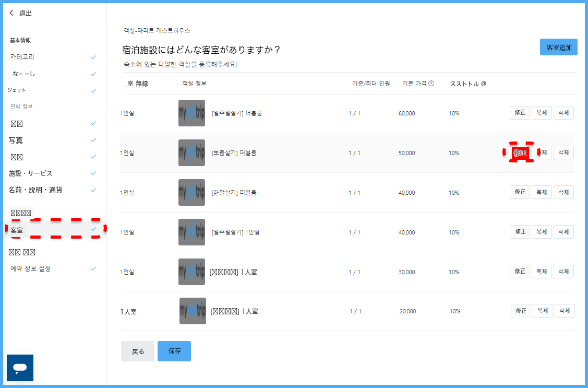Click the room name [일주일살기] 더블룸
The height and width of the screenshot is (388, 588).
[x=237, y=113]
